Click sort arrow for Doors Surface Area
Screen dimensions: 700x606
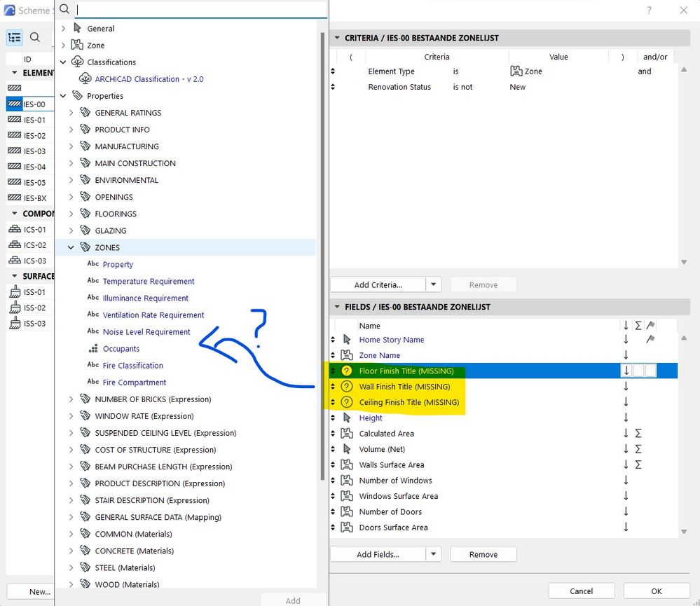[x=626, y=527]
